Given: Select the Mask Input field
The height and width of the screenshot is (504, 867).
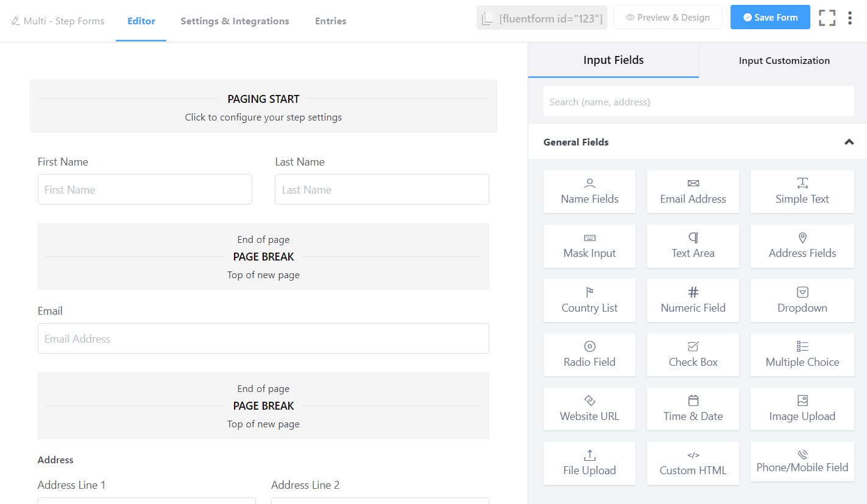Looking at the screenshot, I should pos(589,246).
